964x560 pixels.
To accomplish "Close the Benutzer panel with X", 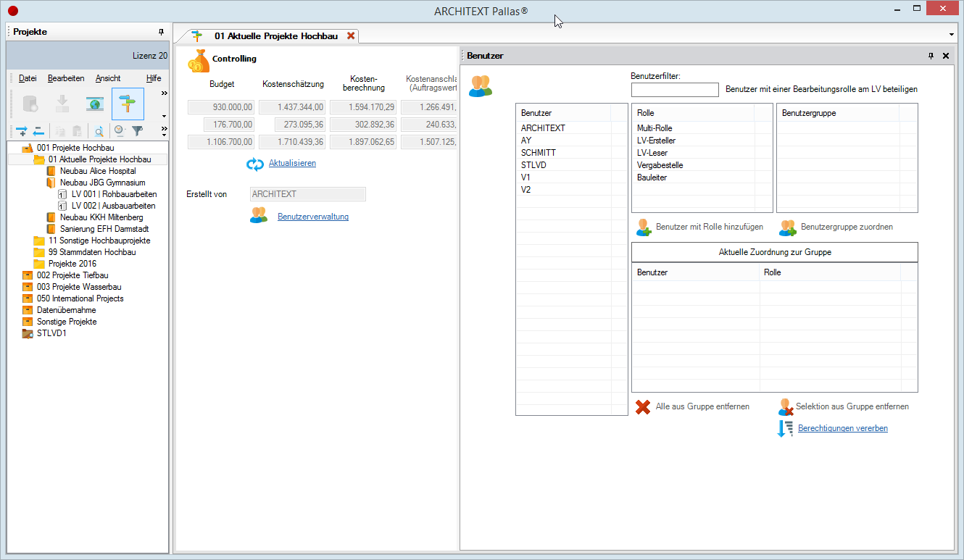I will (945, 56).
